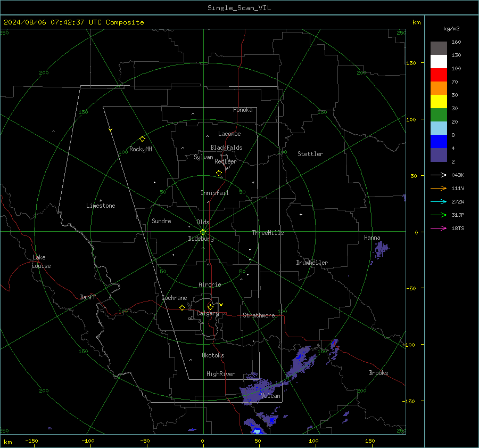Image resolution: width=479 pixels, height=448 pixels.
Task: Click the Single_Scan_VIL title text
Action: pos(239,8)
